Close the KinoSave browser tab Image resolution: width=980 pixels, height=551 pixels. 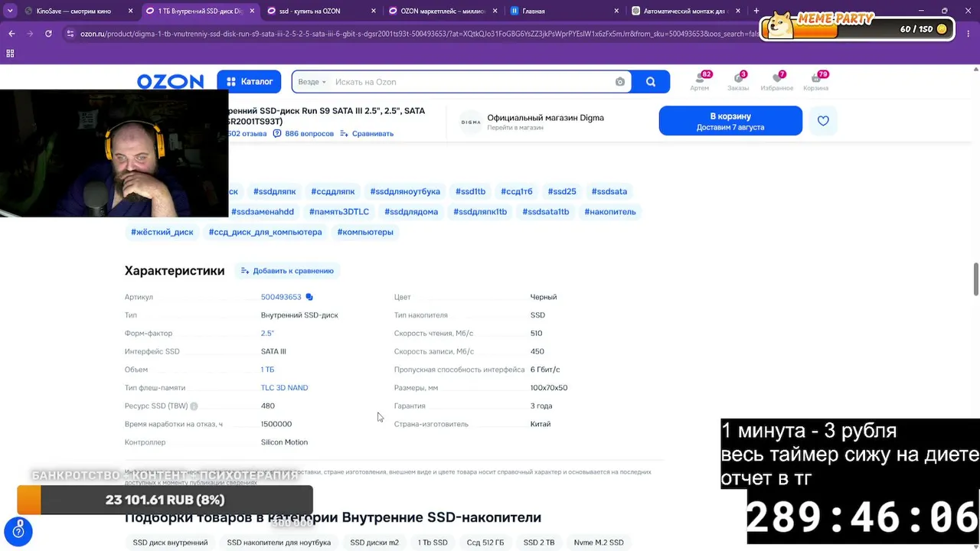tap(131, 11)
